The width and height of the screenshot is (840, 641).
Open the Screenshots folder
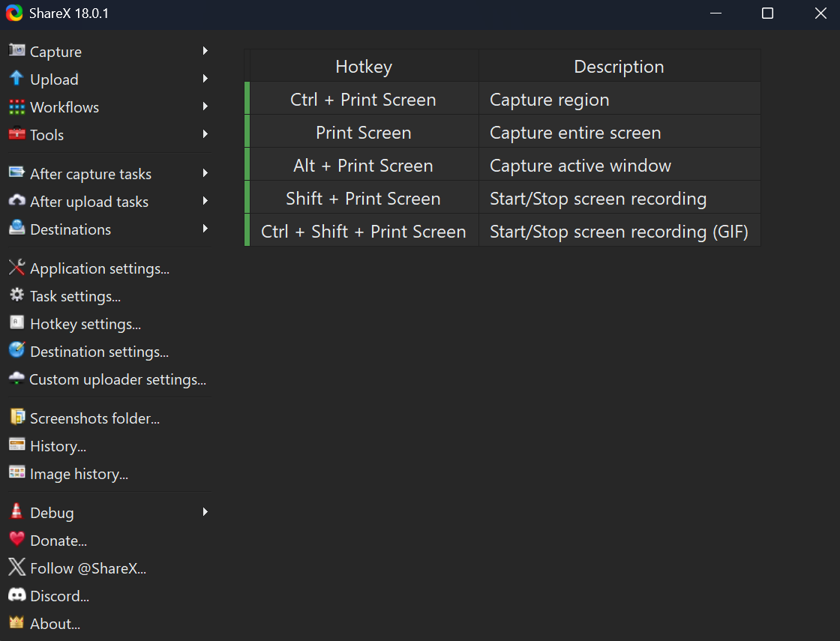click(94, 418)
